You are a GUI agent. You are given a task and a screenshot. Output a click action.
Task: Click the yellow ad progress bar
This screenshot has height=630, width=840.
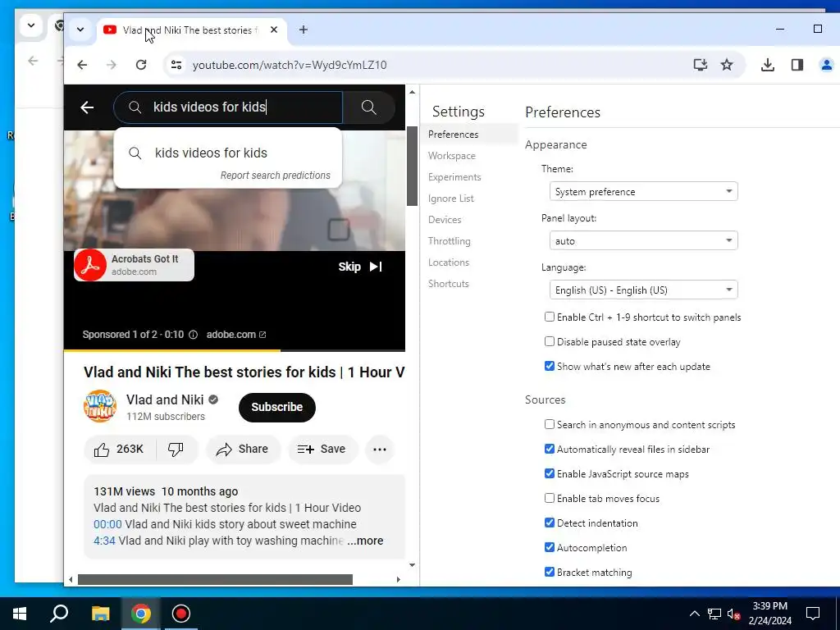pyautogui.click(x=172, y=350)
